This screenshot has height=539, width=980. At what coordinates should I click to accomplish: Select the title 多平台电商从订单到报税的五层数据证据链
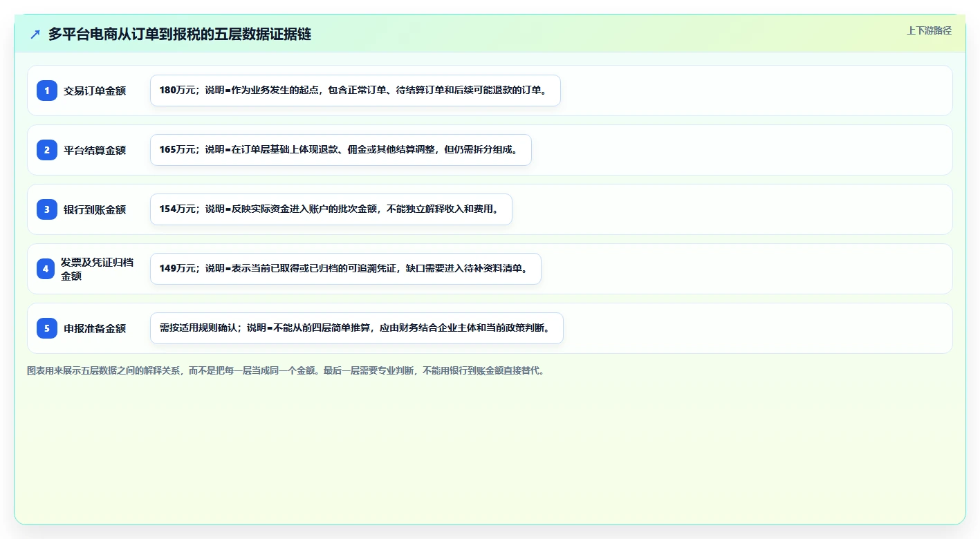click(x=180, y=34)
